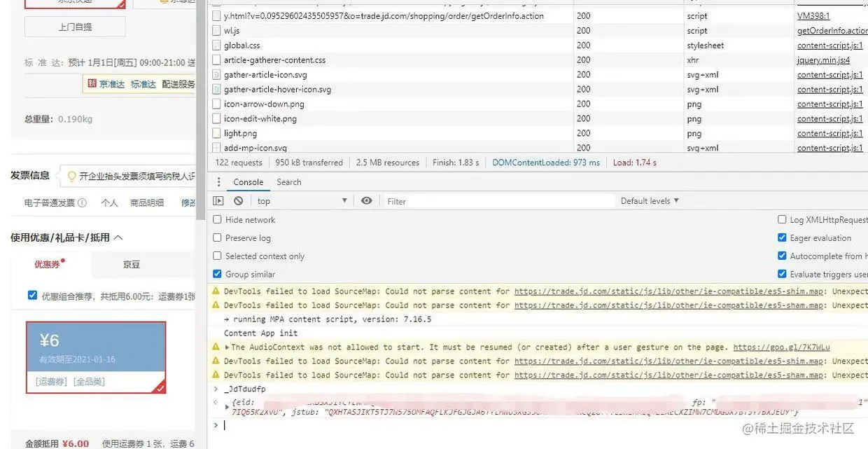Image resolution: width=868 pixels, height=449 pixels.
Task: Switch to the Console drawer tab
Action: click(248, 182)
